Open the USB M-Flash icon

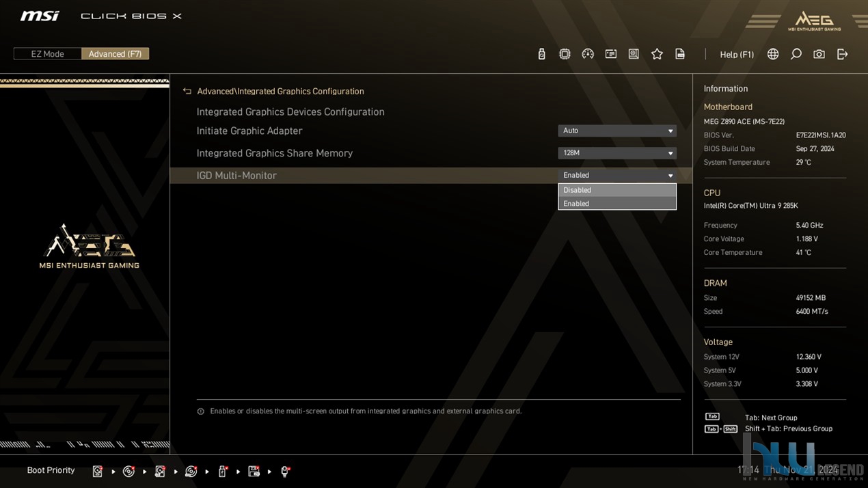coord(541,54)
